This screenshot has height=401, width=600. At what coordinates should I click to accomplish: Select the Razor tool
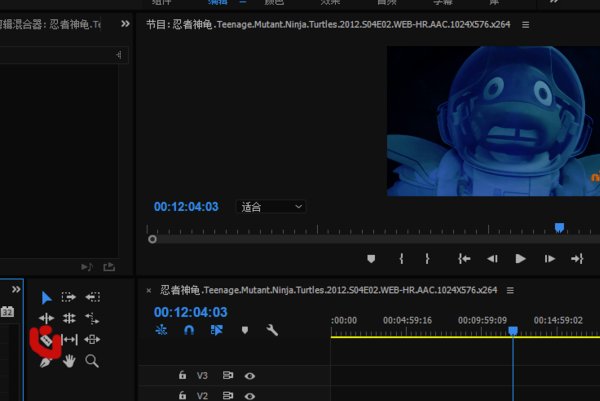(46, 340)
